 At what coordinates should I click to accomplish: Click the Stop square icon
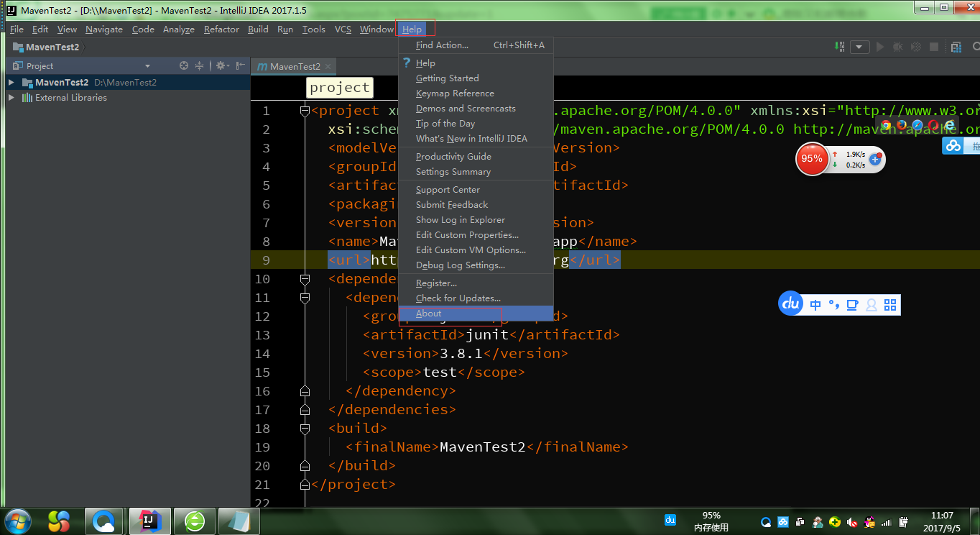point(934,47)
